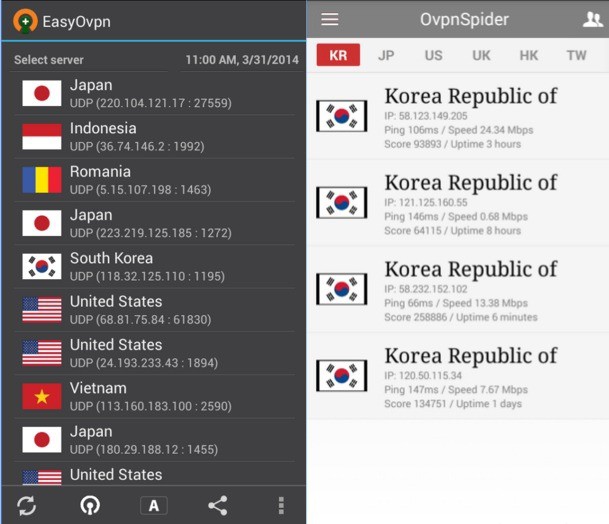Viewport: 609px width, 524px height.
Task: Tap the EasyOvpn app logo icon
Action: [x=25, y=21]
